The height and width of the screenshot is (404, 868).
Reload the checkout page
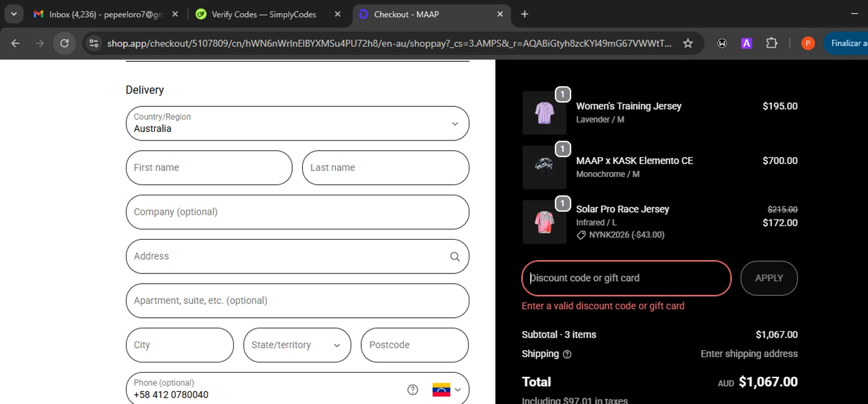(64, 43)
